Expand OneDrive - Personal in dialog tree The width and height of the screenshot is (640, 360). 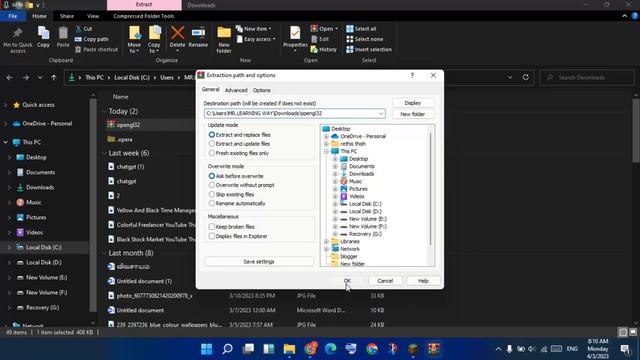[326, 136]
